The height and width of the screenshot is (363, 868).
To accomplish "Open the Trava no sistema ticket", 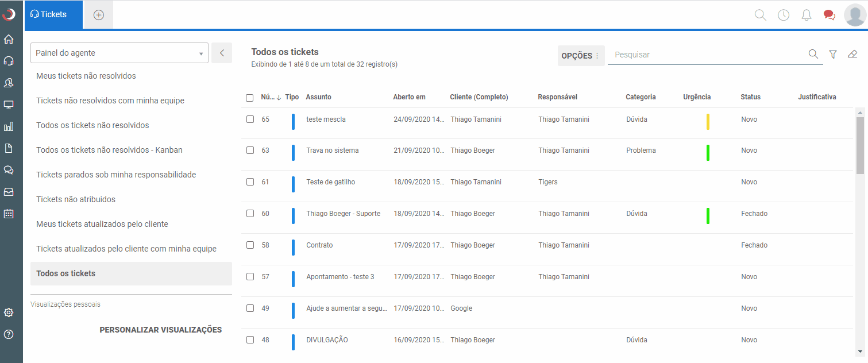I will point(333,150).
